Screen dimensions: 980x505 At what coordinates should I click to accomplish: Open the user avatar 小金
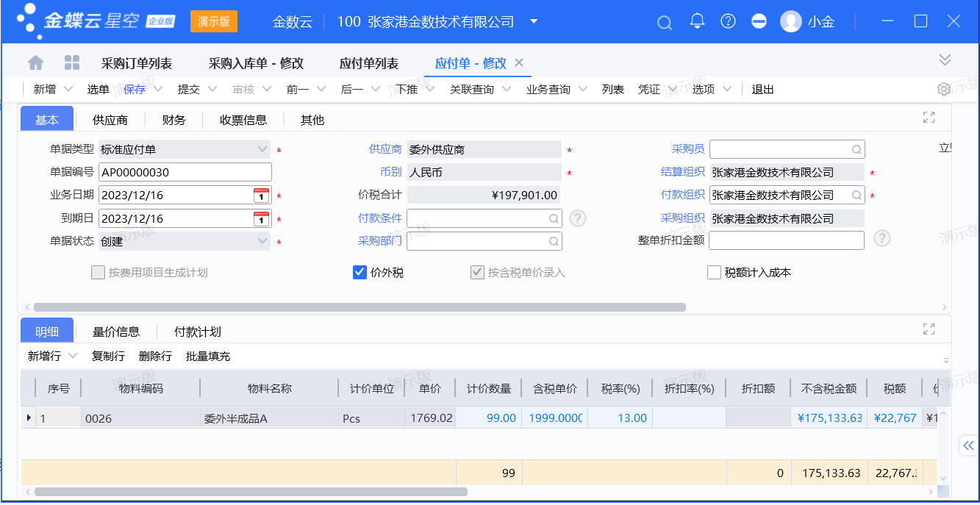coord(791,21)
